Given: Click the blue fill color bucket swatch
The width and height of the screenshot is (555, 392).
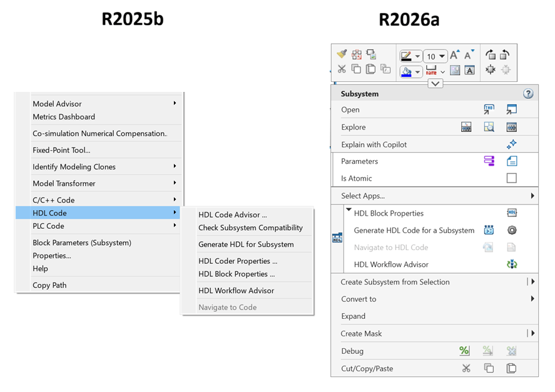Looking at the screenshot, I should [406, 72].
